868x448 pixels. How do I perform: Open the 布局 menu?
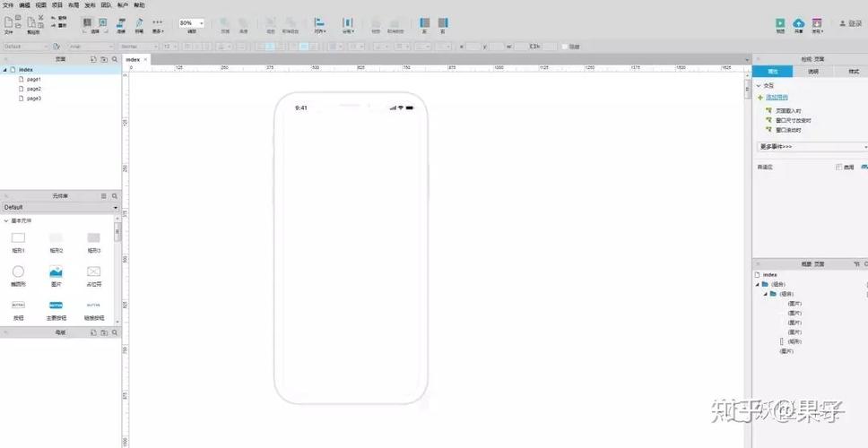[74, 5]
